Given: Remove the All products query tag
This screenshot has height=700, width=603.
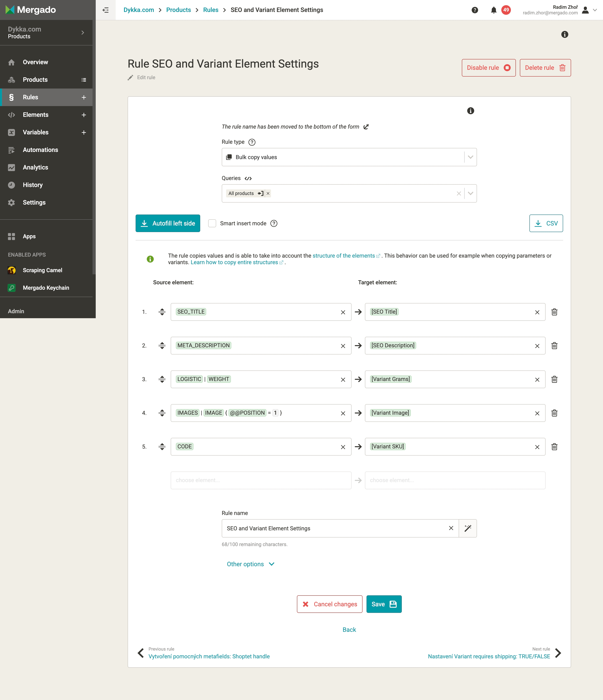Looking at the screenshot, I should click(x=268, y=194).
